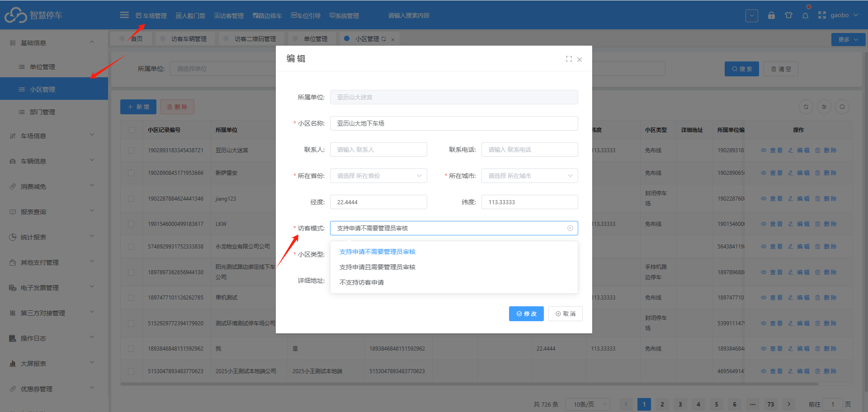Click the 取消 button
Image resolution: width=868 pixels, height=412 pixels.
coord(566,314)
